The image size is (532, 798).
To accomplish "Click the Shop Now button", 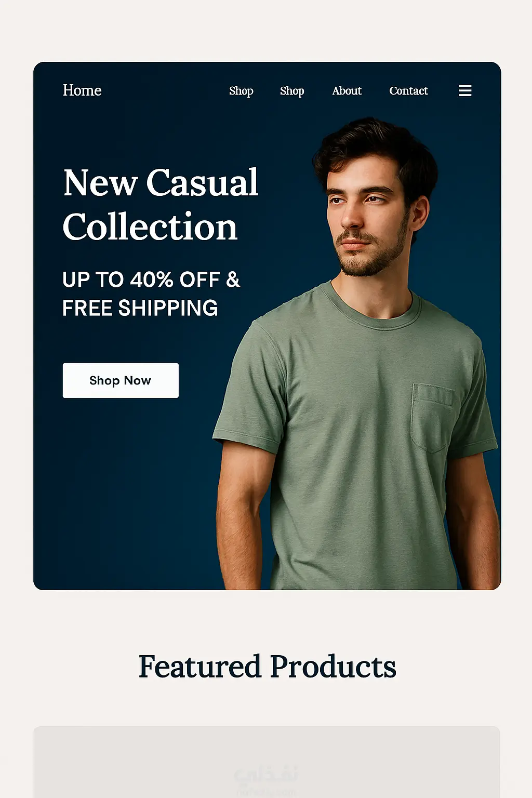I will (121, 380).
